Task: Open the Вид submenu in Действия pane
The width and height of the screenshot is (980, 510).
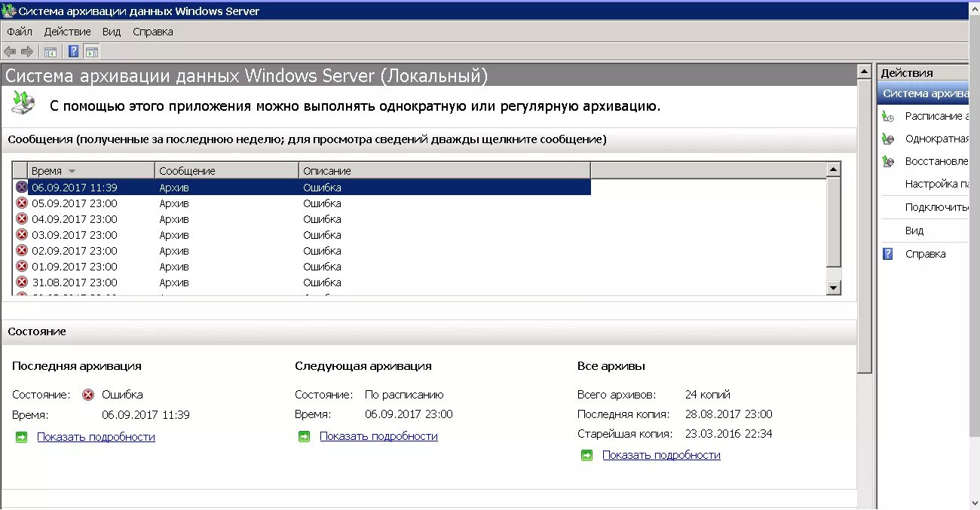Action: click(914, 231)
